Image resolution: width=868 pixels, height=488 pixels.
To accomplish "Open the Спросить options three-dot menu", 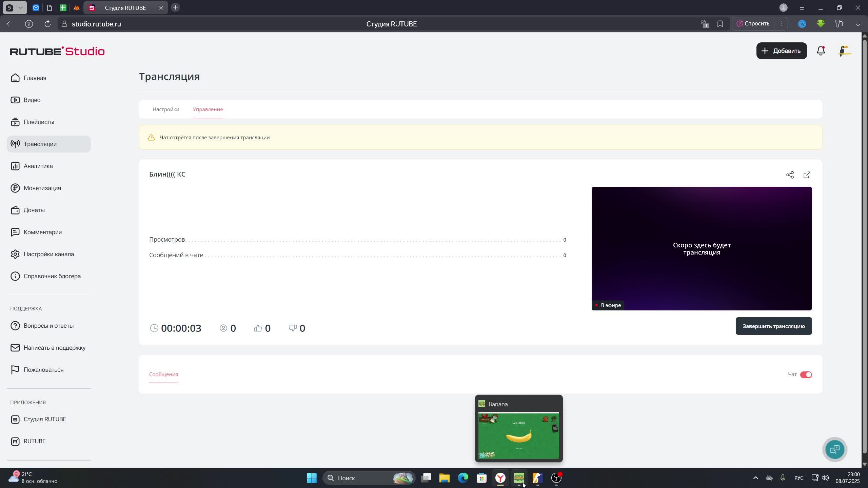I will [x=781, y=24].
